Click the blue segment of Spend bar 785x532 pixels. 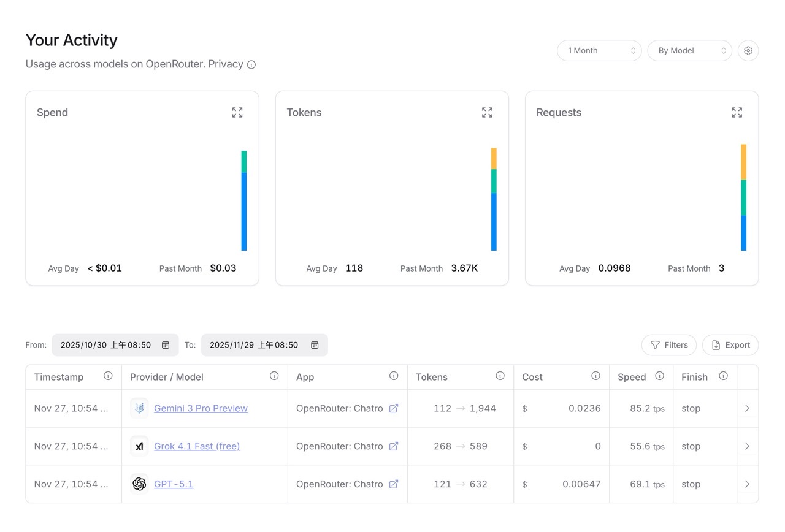[x=244, y=211]
